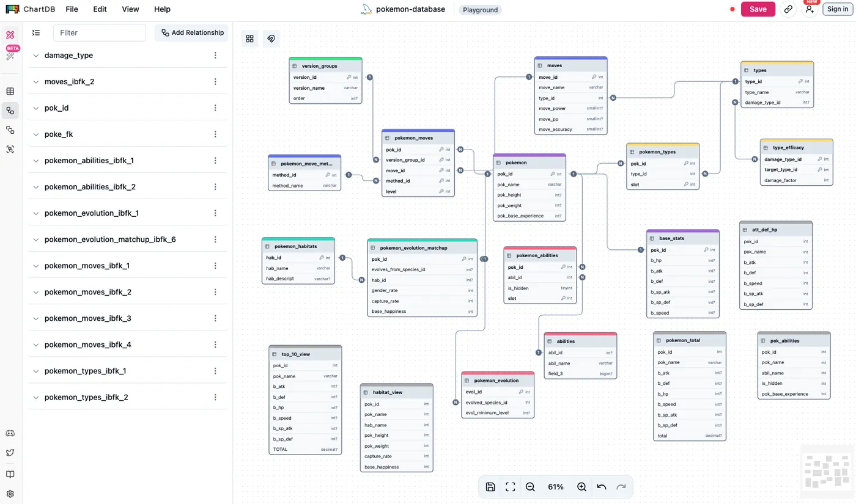Open the documentation book icon
This screenshot has height=504, width=856.
pos(10,475)
